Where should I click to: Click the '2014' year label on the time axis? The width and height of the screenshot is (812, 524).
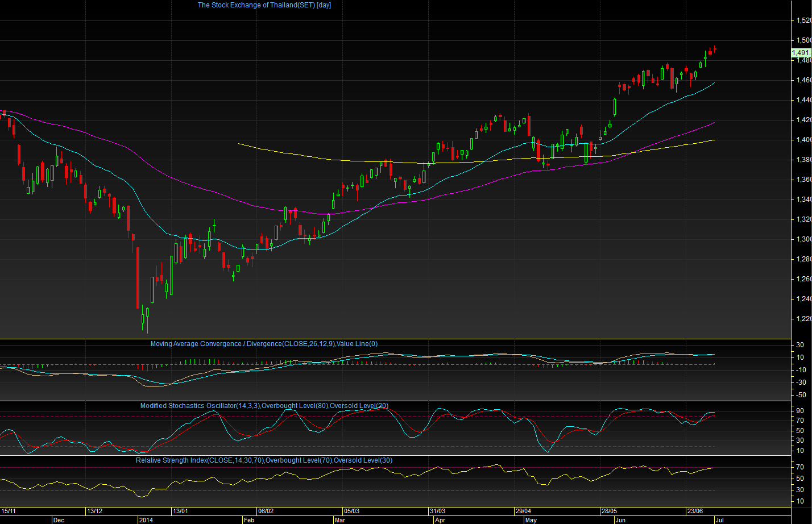click(146, 519)
